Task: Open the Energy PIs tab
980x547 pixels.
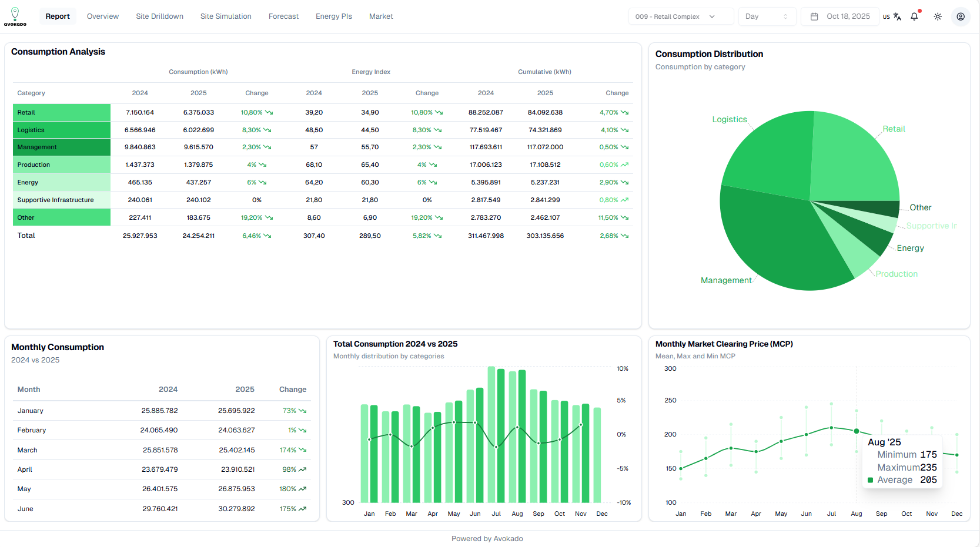Action: coord(334,16)
